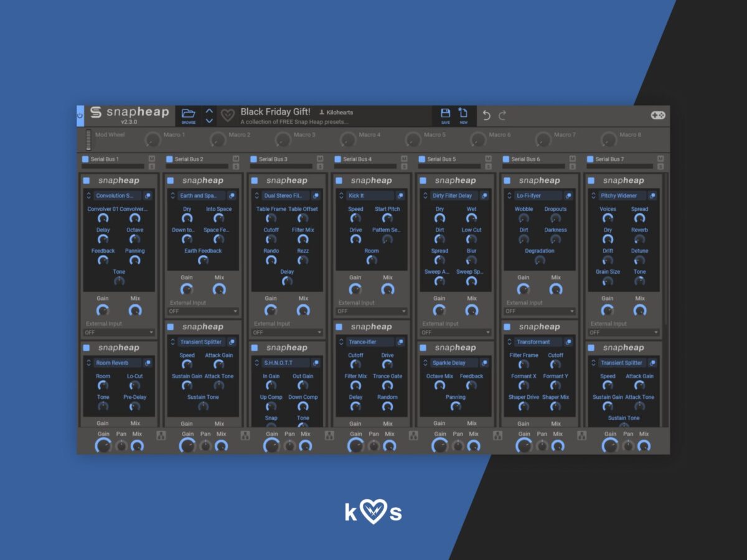Open External Input dropdown under Convolution S... module
The image size is (747, 560).
[120, 332]
